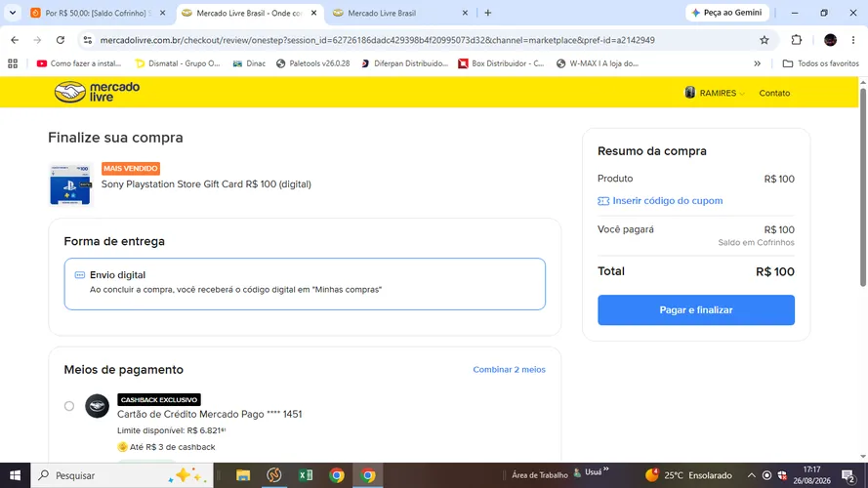Image resolution: width=868 pixels, height=488 pixels.
Task: Open the Chrome three-dot menu
Action: [853, 40]
